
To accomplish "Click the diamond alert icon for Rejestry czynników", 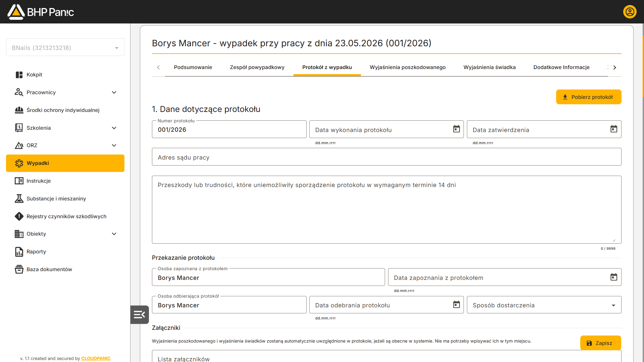I will pos(19,216).
